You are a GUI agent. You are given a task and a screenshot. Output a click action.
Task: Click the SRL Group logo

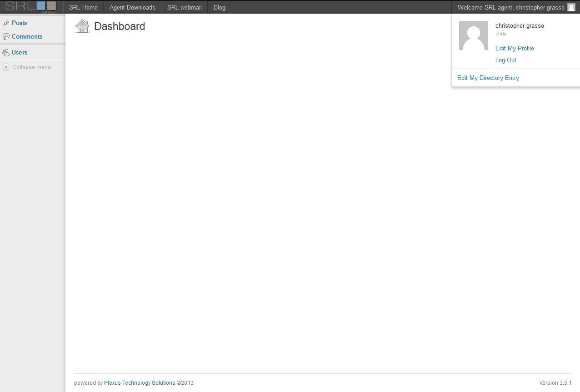pyautogui.click(x=31, y=7)
